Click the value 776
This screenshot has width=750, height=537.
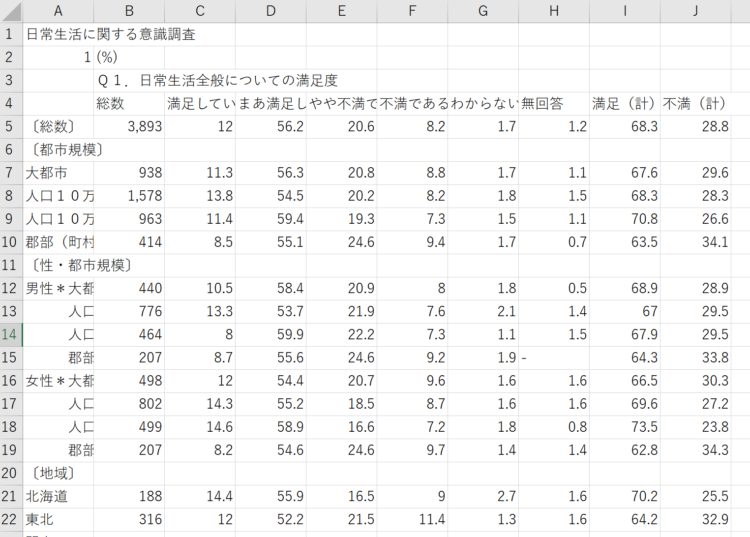151,311
